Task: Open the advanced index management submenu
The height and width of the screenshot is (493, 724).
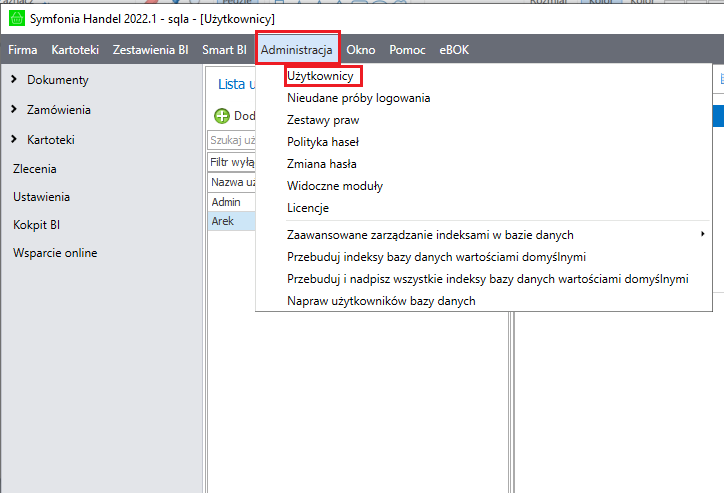Action: coord(430,235)
